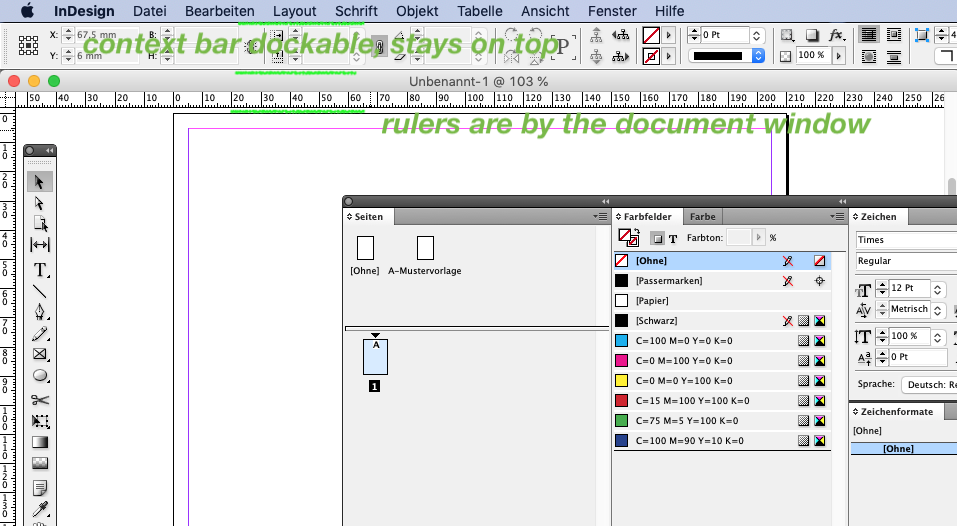The height and width of the screenshot is (526, 957).
Task: Select the Gradient Feather tool
Action: [x=40, y=464]
